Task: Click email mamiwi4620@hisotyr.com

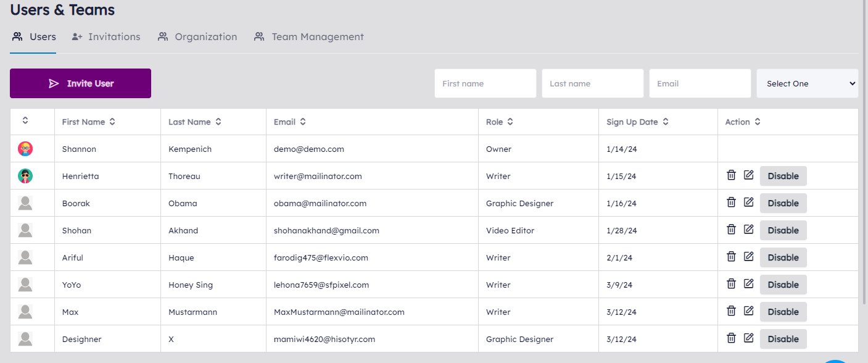Action: click(x=324, y=339)
